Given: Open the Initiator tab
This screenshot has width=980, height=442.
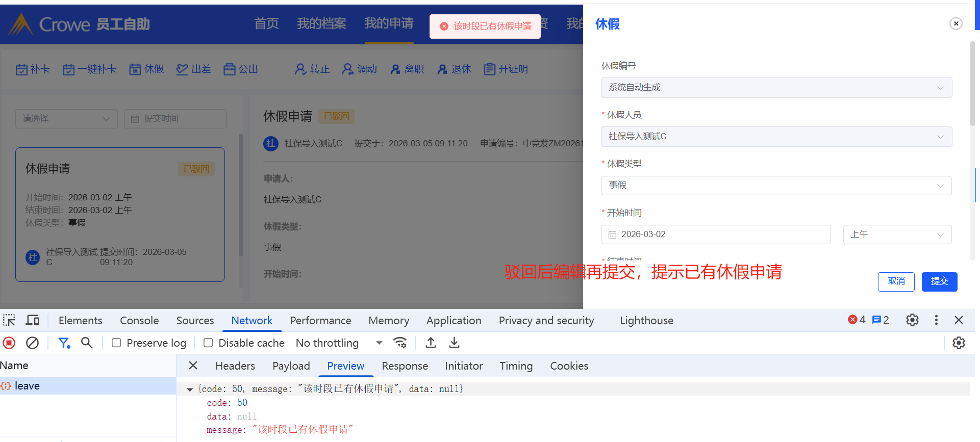Looking at the screenshot, I should pos(463,366).
